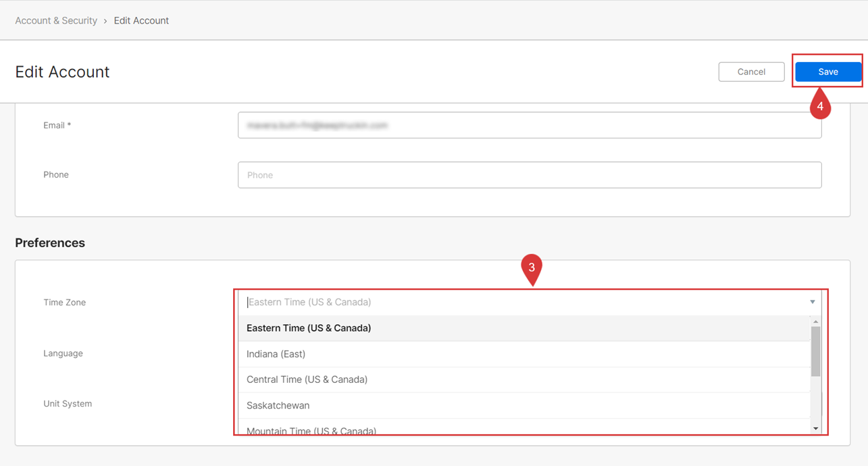The width and height of the screenshot is (868, 466).
Task: Choose Central Time (US & Canada)
Action: click(524, 380)
